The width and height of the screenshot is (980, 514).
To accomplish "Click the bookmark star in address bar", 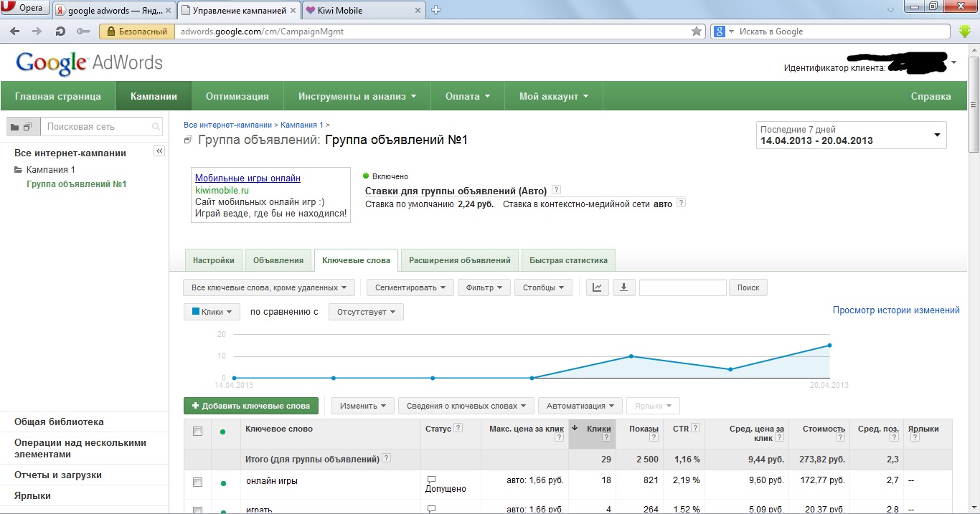I will point(696,32).
